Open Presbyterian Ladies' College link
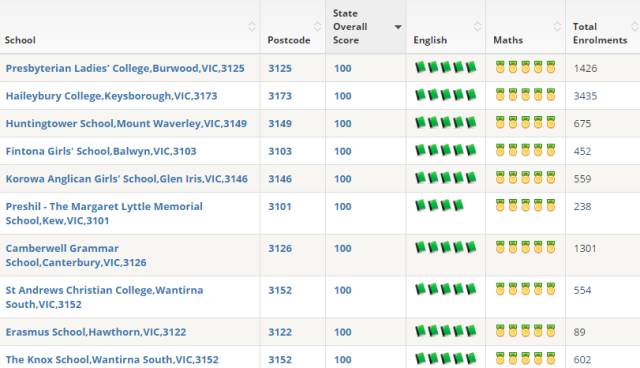This screenshot has width=640, height=368. (x=125, y=68)
